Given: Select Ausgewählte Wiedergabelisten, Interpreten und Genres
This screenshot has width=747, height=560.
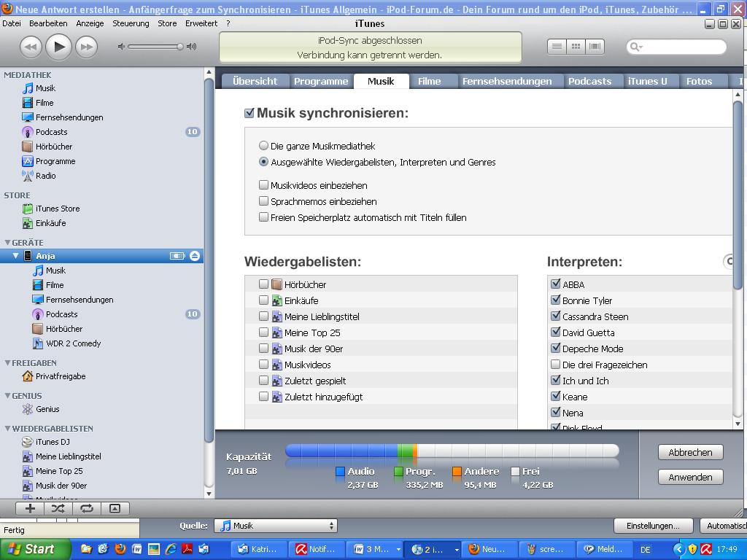Looking at the screenshot, I should point(263,162).
